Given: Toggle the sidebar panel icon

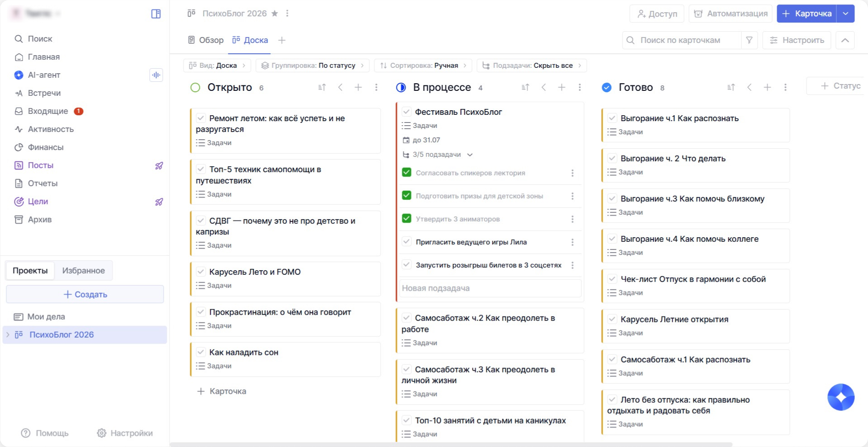Looking at the screenshot, I should tap(156, 14).
